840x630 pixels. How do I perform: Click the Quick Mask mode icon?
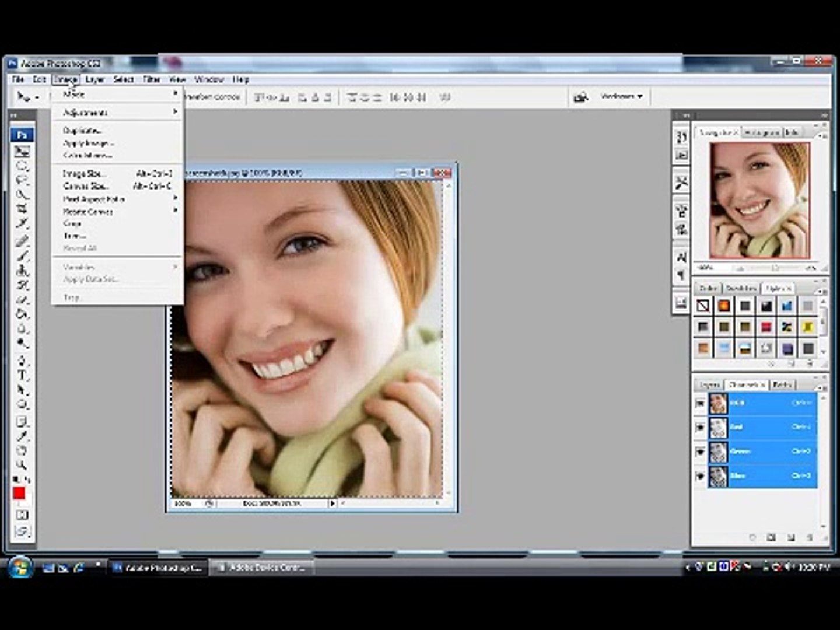22,515
